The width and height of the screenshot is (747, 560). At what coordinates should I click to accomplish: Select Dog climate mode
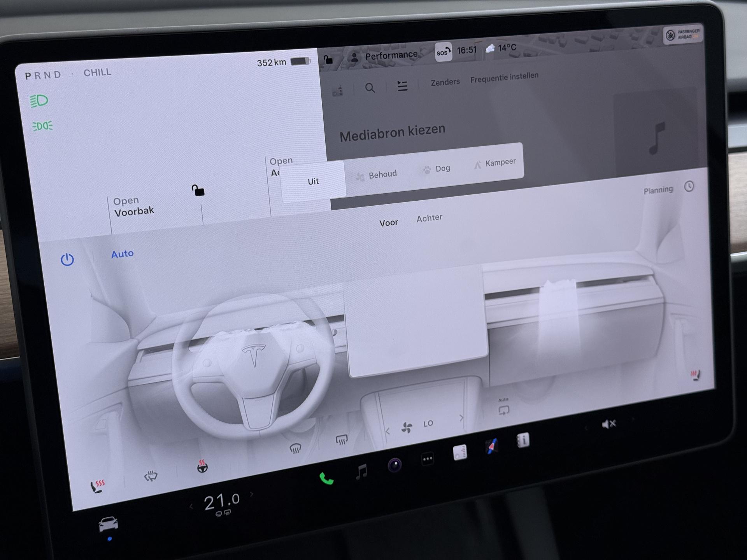pyautogui.click(x=437, y=169)
